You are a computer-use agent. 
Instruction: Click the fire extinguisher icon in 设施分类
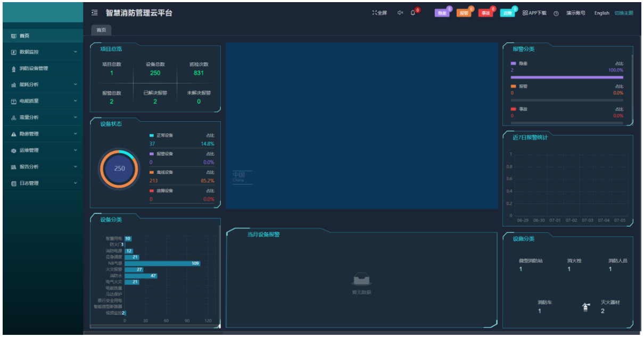point(586,307)
